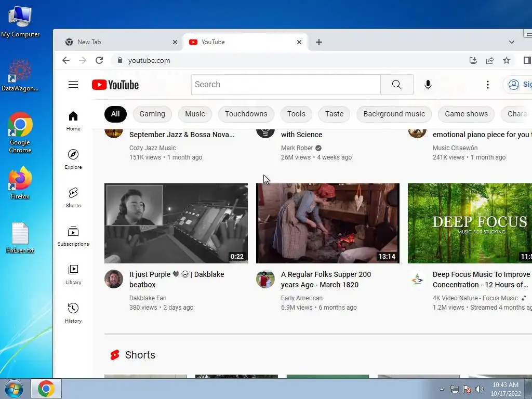The height and width of the screenshot is (399, 532).
Task: Open Deep Focus Music video title
Action: [482, 279]
